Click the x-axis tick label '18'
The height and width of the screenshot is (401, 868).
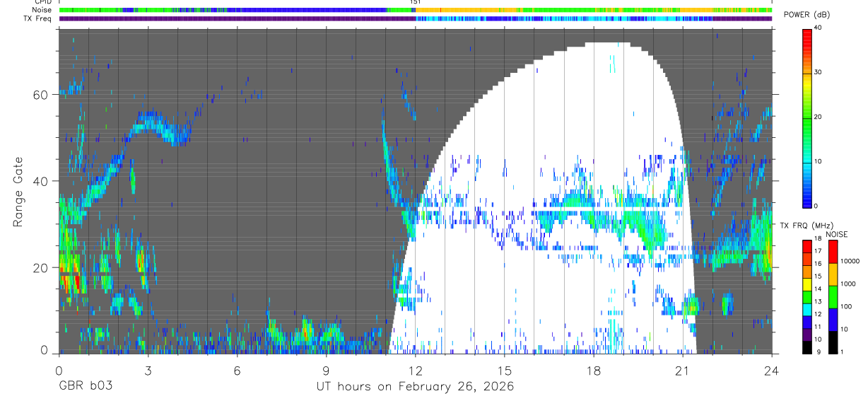click(594, 370)
